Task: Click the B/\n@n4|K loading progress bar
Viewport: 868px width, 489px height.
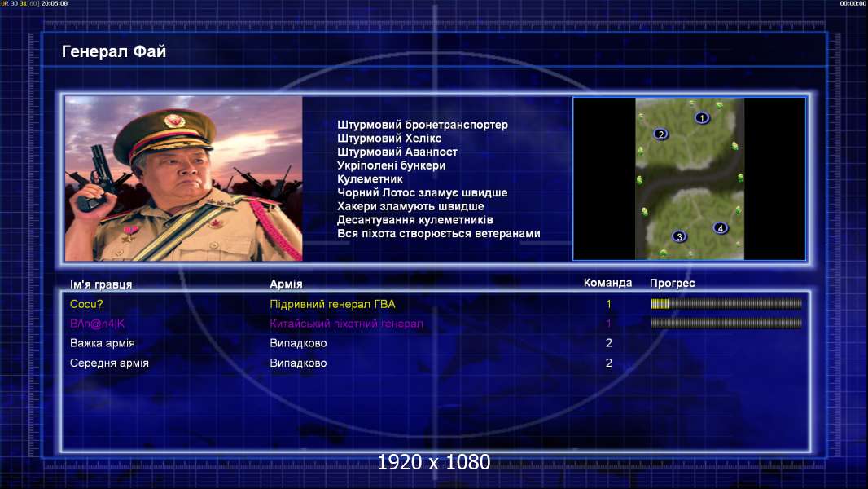Action: coord(726,323)
